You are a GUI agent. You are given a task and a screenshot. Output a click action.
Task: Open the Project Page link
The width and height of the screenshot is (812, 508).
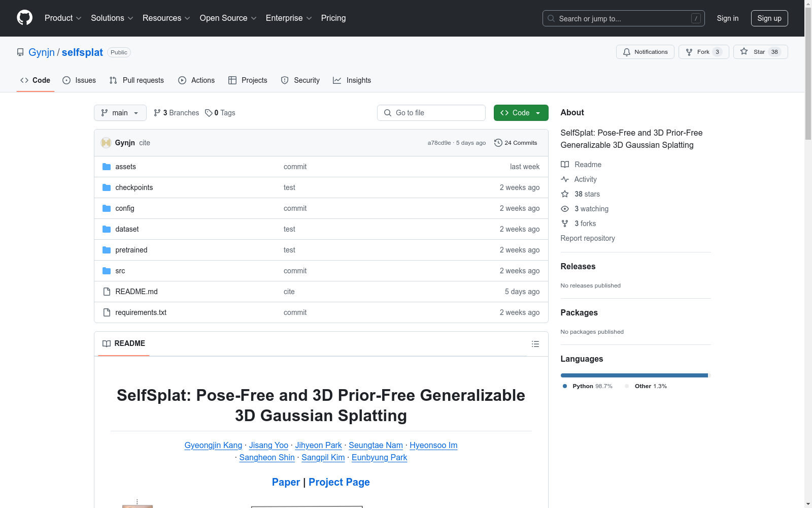[x=339, y=482]
